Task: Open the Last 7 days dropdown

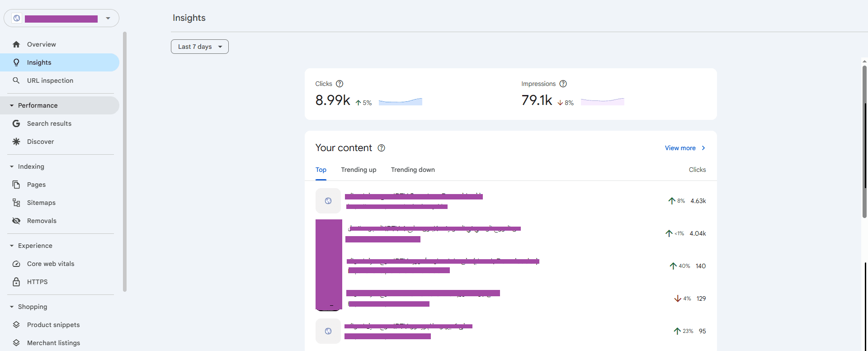Action: [199, 47]
